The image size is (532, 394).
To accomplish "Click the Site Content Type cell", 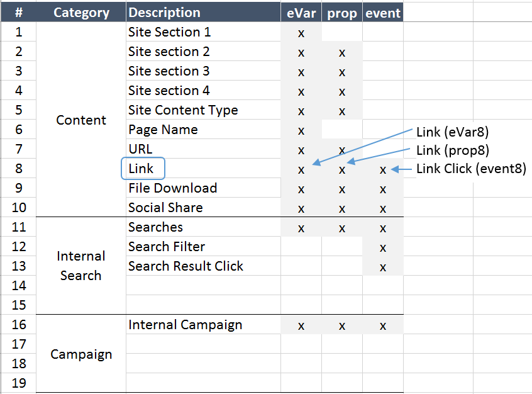I will pyautogui.click(x=203, y=110).
